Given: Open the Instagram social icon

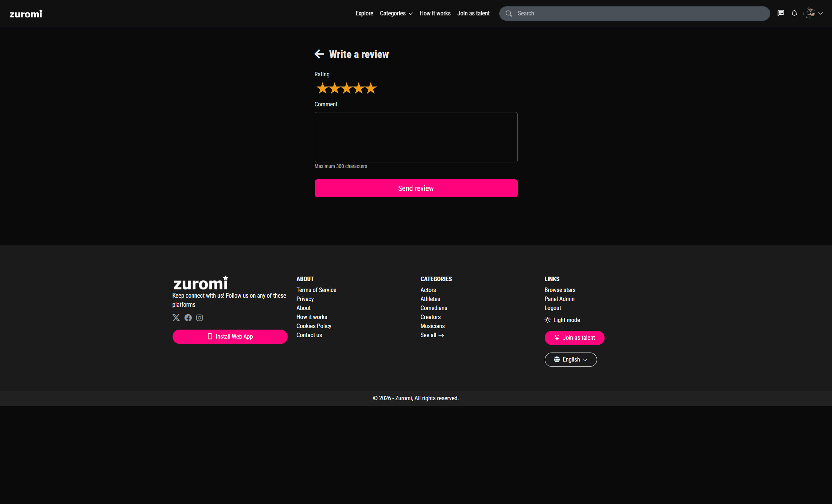Looking at the screenshot, I should (200, 318).
